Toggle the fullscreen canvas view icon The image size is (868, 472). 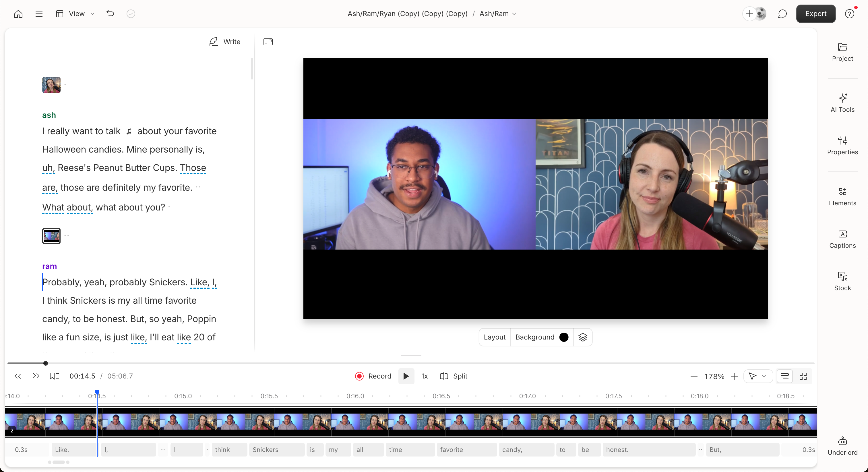click(268, 42)
